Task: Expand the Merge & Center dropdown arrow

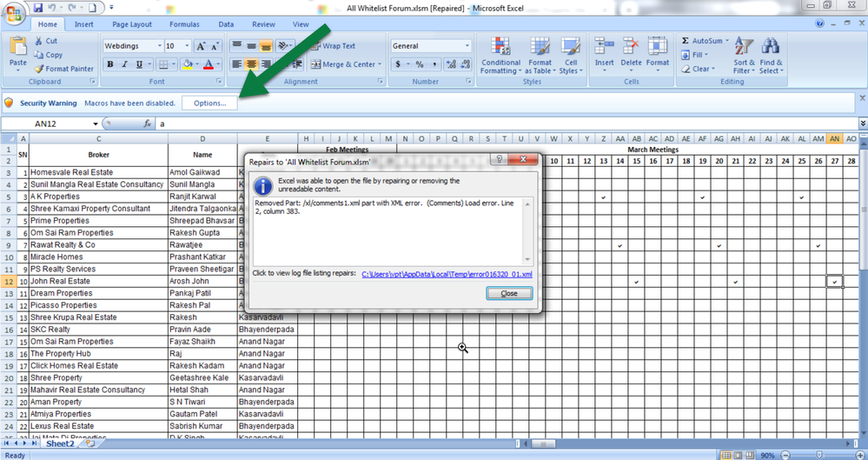Action: click(x=381, y=64)
